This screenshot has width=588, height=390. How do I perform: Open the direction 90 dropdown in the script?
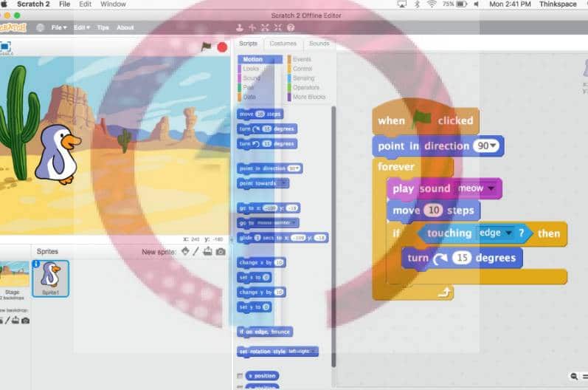click(x=493, y=146)
